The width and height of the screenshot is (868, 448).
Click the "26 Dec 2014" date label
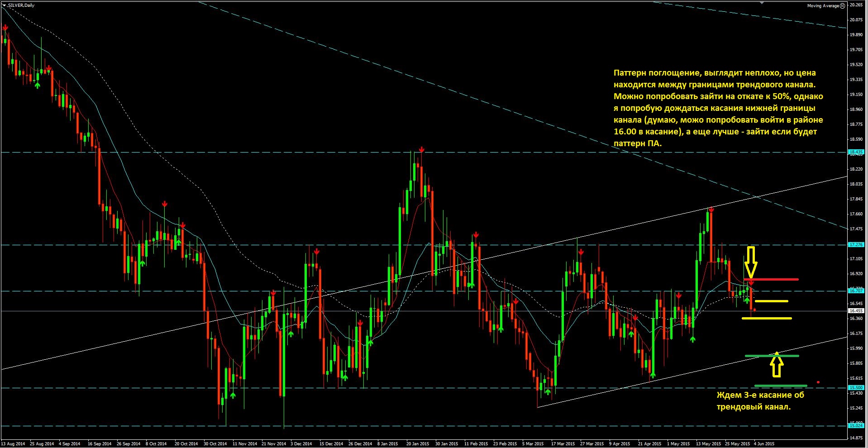360,444
